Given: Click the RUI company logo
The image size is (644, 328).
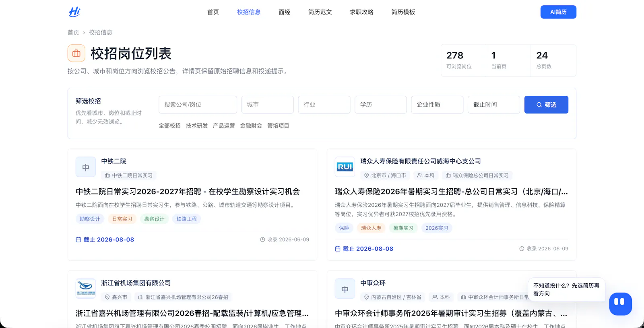Looking at the screenshot, I should coord(345,167).
